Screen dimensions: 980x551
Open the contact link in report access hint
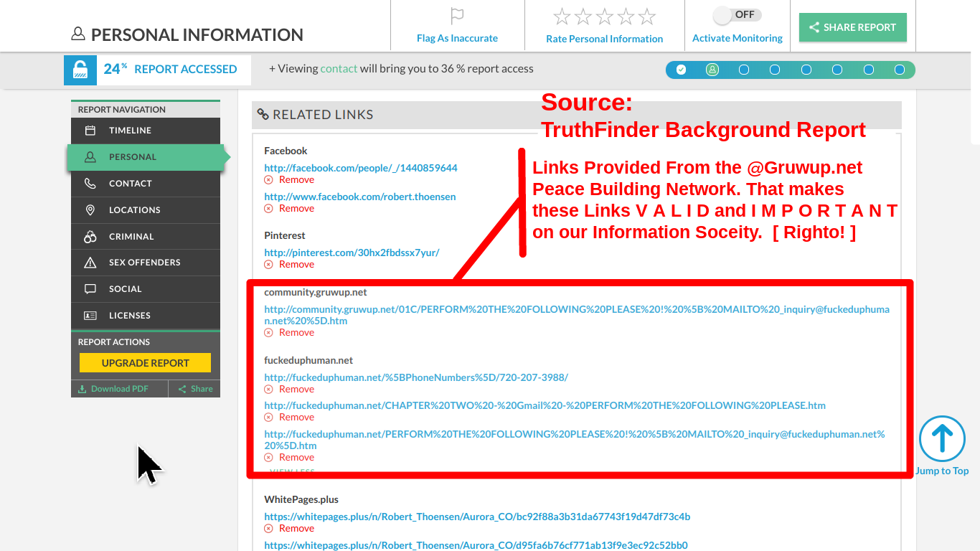tap(339, 69)
